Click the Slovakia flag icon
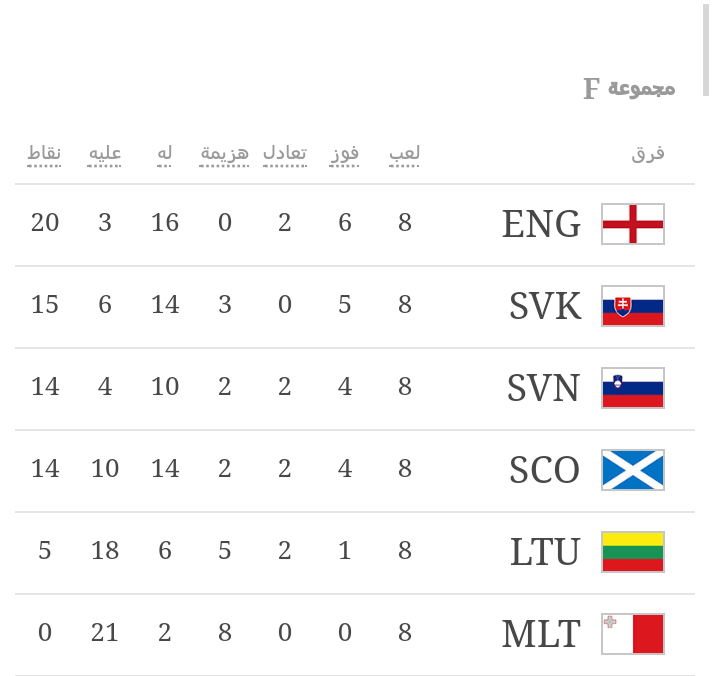The width and height of the screenshot is (713, 676). (632, 306)
